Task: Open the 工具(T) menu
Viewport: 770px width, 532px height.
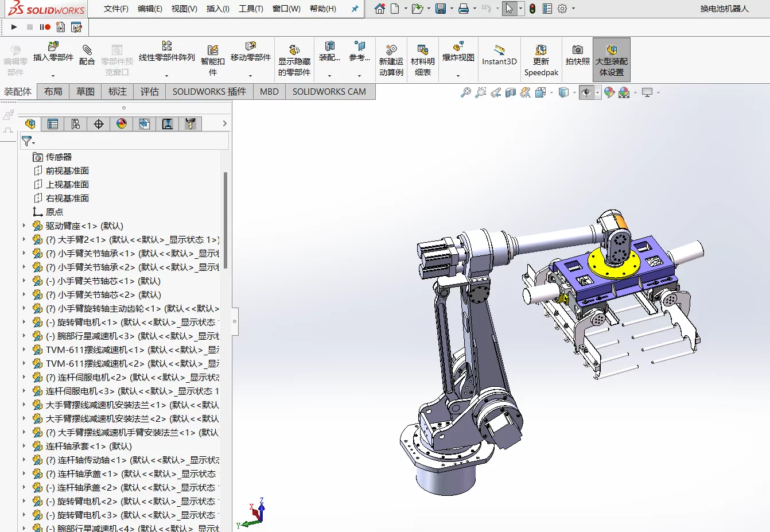Action: tap(251, 9)
